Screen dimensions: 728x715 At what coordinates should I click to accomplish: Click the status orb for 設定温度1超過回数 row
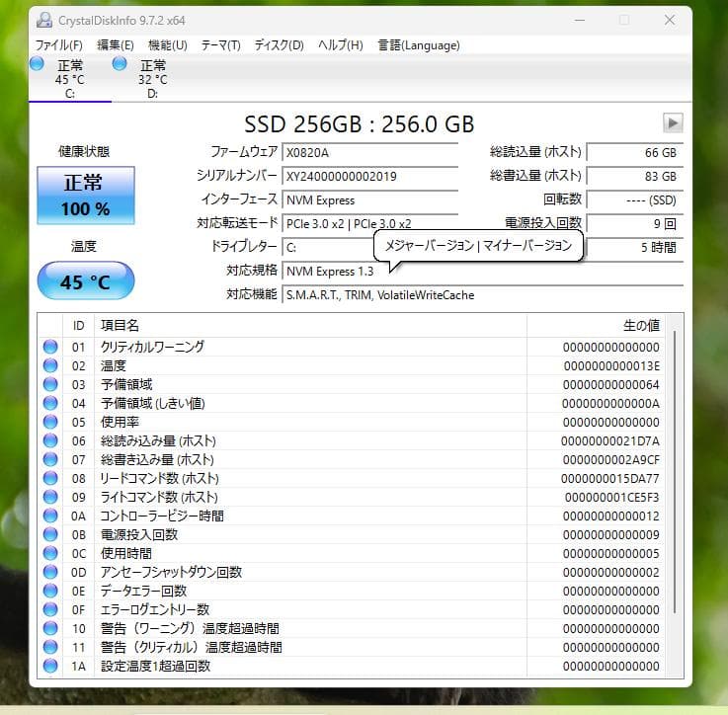50,666
